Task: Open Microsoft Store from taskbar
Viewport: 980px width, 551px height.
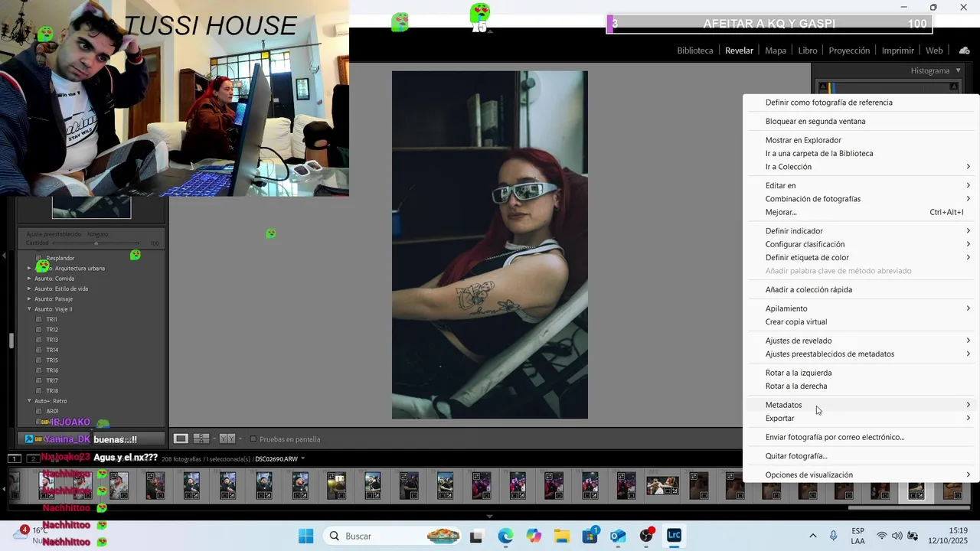Action: [x=590, y=536]
